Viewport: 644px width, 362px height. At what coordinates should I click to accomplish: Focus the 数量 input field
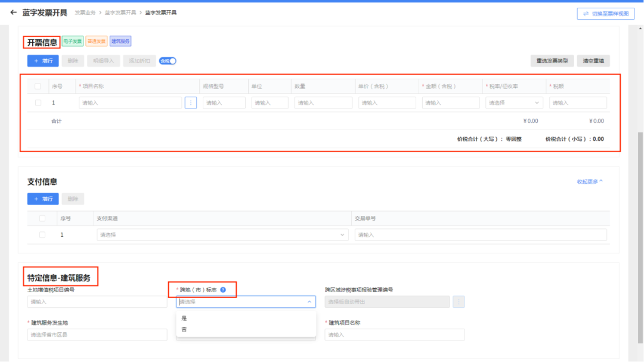(x=323, y=103)
